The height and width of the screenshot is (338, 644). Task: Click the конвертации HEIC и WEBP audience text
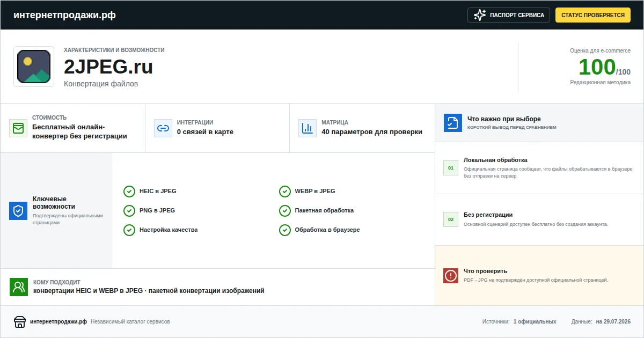coord(149,291)
